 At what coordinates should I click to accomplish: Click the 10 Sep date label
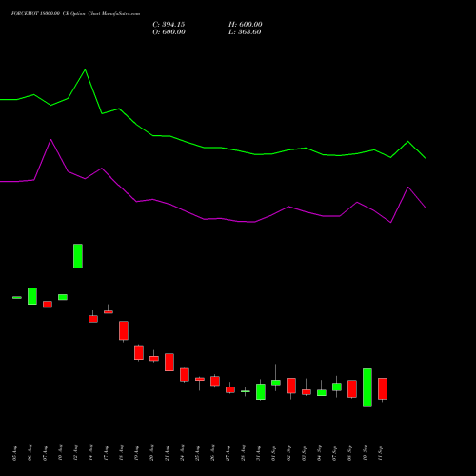pyautogui.click(x=366, y=453)
